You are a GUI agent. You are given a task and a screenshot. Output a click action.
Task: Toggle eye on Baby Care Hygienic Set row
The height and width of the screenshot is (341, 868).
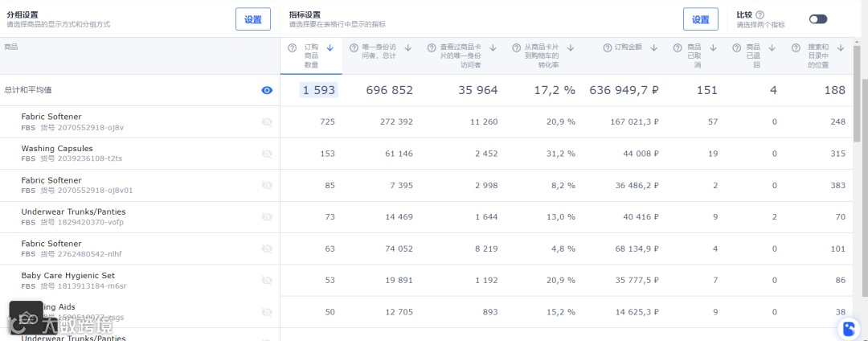[267, 280]
